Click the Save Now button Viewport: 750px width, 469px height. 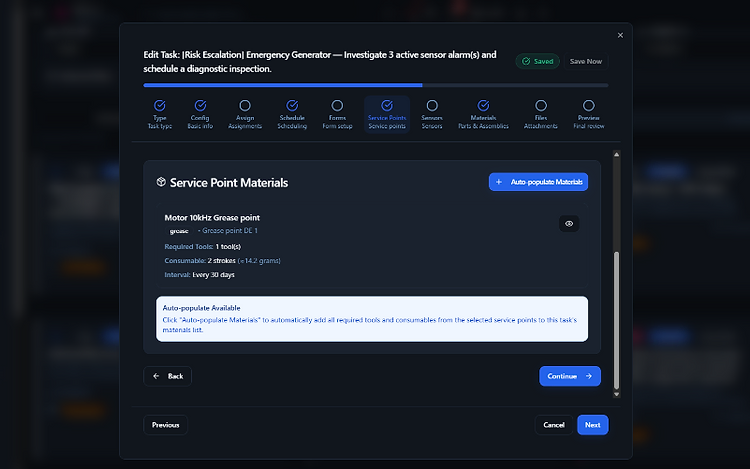pyautogui.click(x=586, y=61)
